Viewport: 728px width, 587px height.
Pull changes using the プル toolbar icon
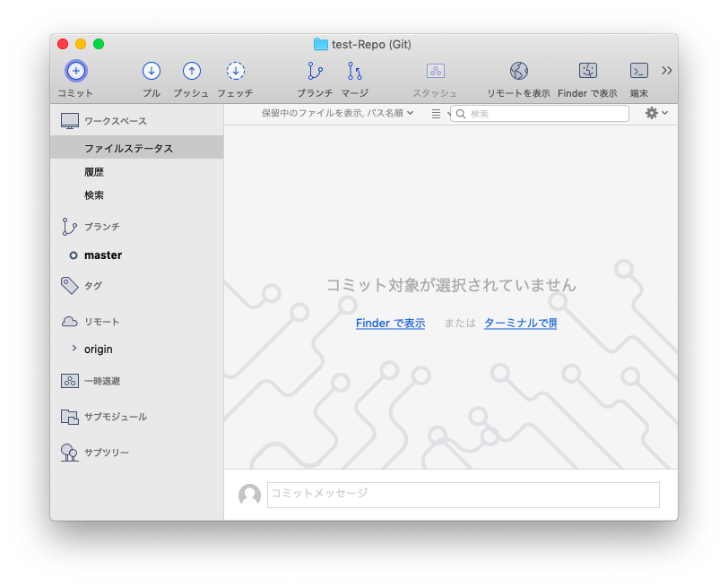tap(151, 71)
